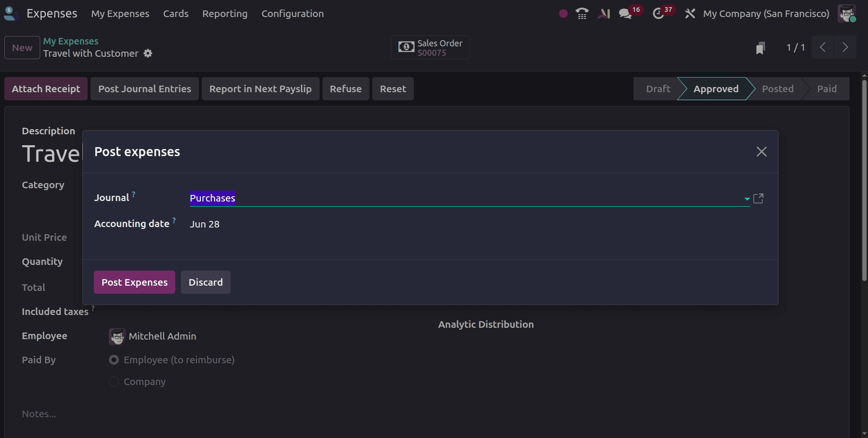Viewport: 868px width, 438px height.
Task: Click the bookmark icon near the pager
Action: click(761, 48)
